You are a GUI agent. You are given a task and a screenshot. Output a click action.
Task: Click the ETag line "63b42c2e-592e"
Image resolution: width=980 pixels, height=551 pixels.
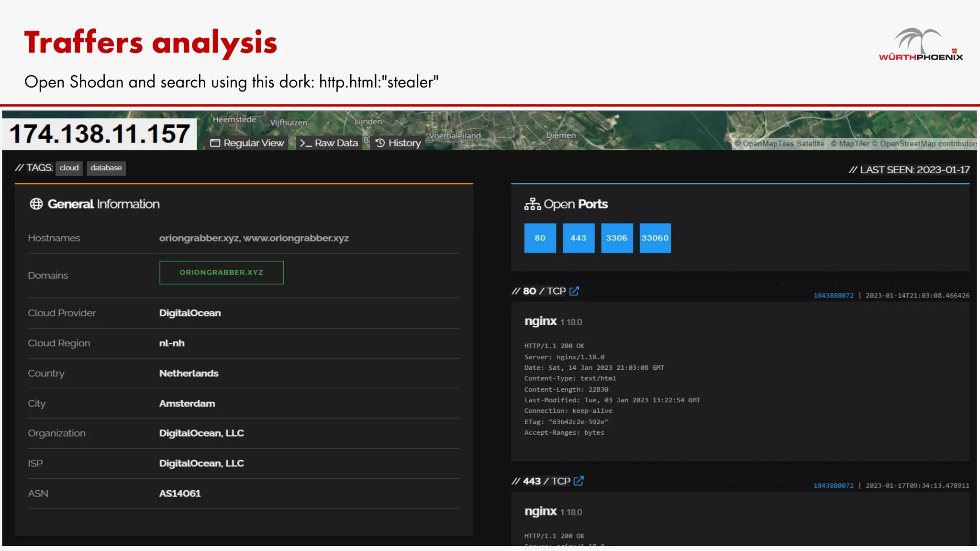coord(566,422)
